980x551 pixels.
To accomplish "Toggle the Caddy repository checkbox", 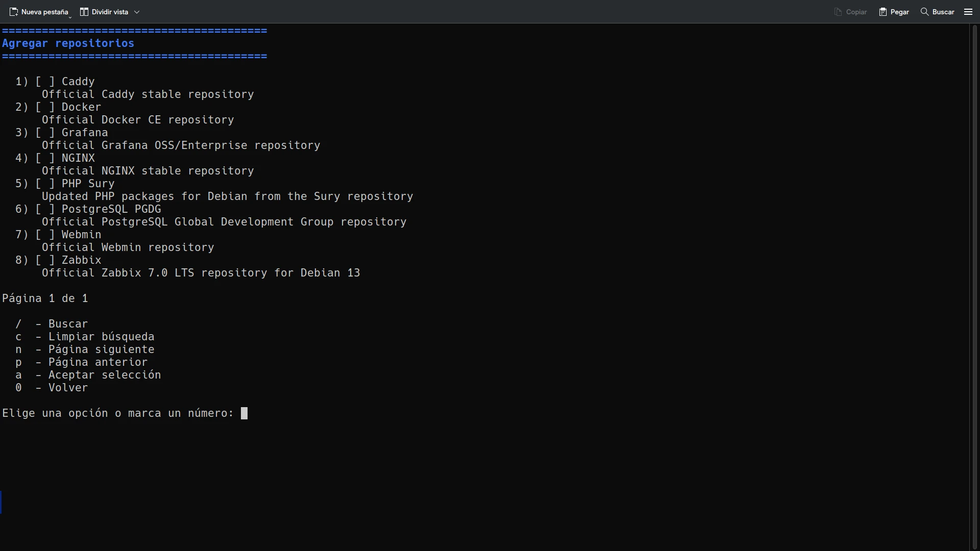I will click(x=45, y=82).
